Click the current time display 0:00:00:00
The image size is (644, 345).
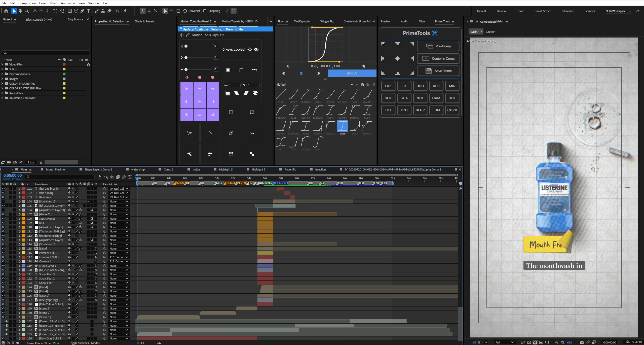click(13, 175)
